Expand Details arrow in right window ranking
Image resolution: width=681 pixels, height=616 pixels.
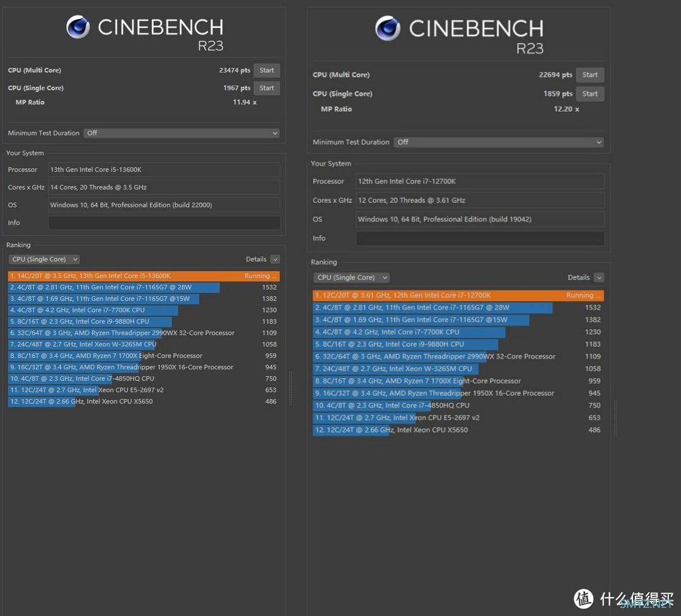point(599,277)
